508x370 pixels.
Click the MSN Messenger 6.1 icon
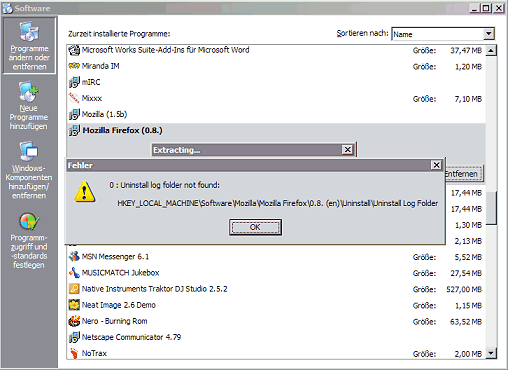(x=74, y=257)
